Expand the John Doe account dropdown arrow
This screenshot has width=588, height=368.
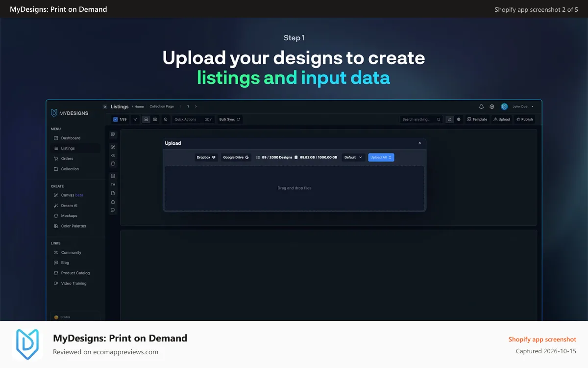(533, 106)
